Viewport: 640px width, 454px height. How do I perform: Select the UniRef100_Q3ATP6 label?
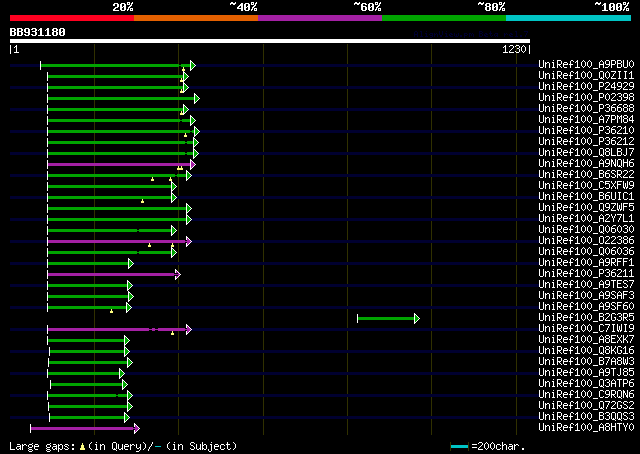(586, 384)
